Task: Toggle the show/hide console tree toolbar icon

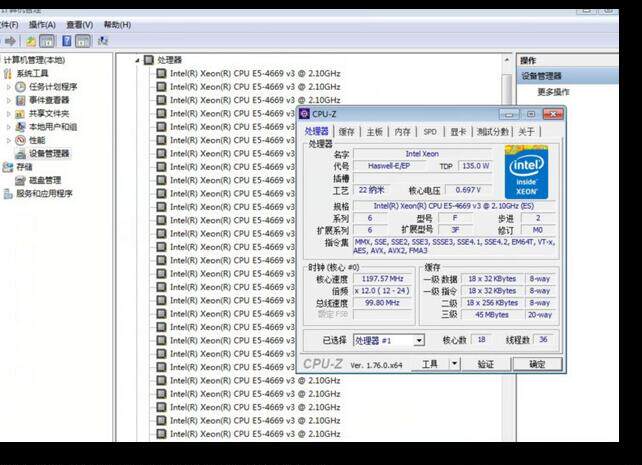Action: pos(47,41)
